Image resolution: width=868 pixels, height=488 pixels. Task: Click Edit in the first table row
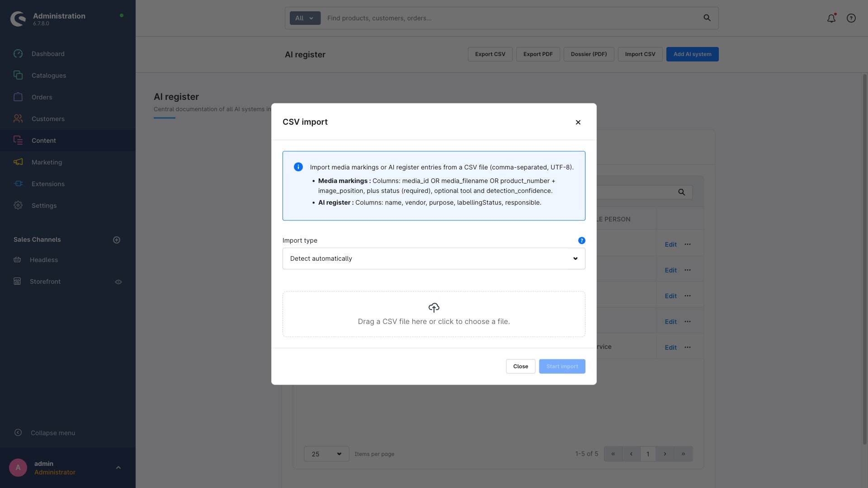[x=670, y=244]
